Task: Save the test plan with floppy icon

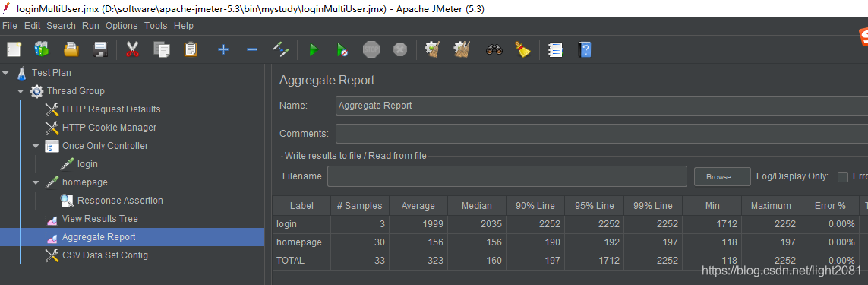Action: click(x=100, y=50)
